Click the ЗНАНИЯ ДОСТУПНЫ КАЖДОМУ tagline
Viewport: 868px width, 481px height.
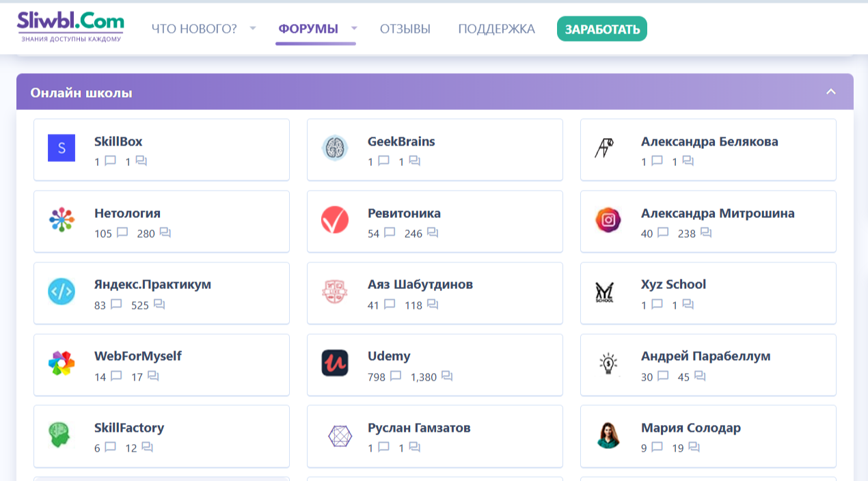(x=71, y=39)
